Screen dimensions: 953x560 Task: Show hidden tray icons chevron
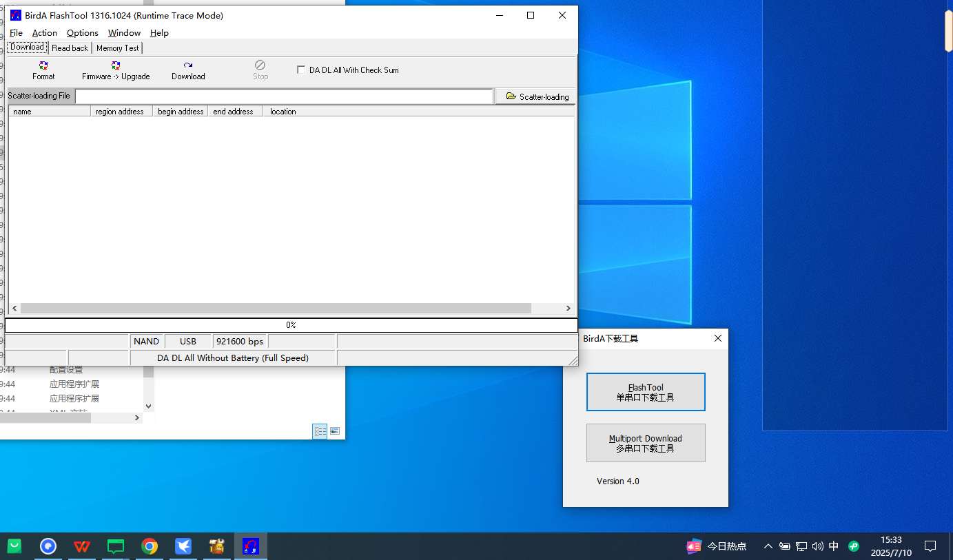pyautogui.click(x=768, y=546)
